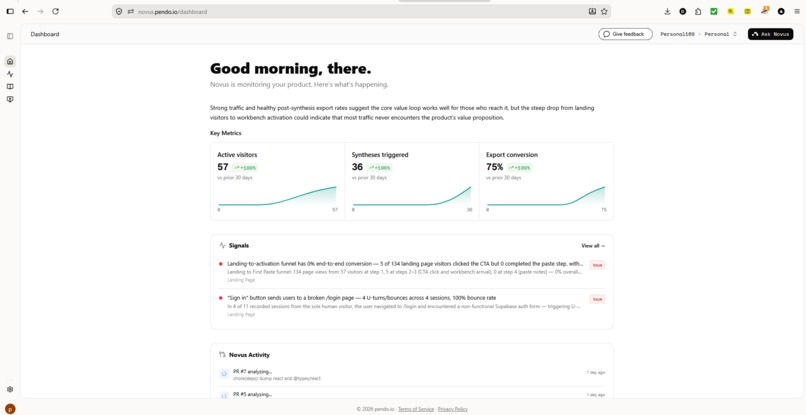This screenshot has width=806, height=415.
Task: Click +100% badge under Active visitors
Action: [245, 168]
